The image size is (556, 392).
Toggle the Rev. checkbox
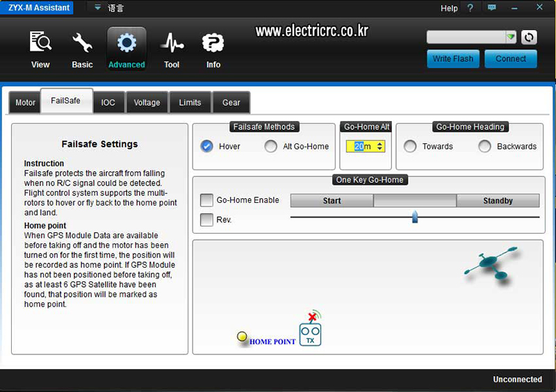206,220
